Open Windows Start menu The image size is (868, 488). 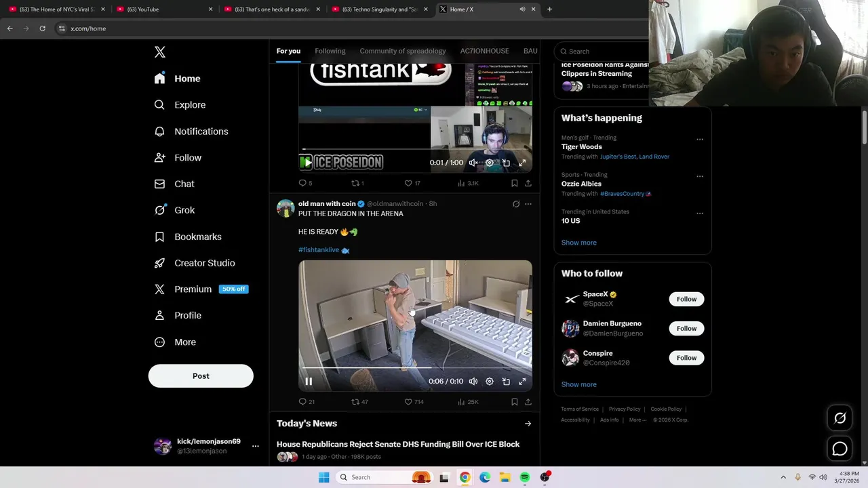[324, 478]
